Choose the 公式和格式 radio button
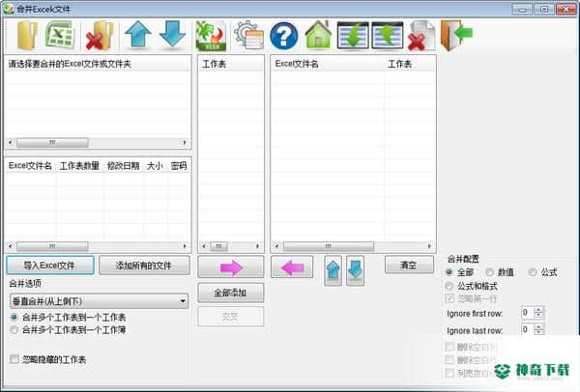The height and width of the screenshot is (392, 580). click(x=449, y=286)
